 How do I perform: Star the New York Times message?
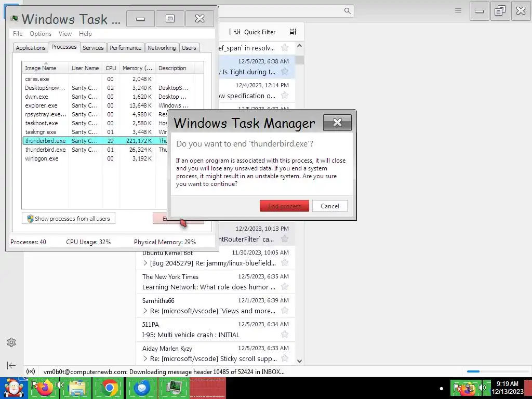(x=285, y=287)
